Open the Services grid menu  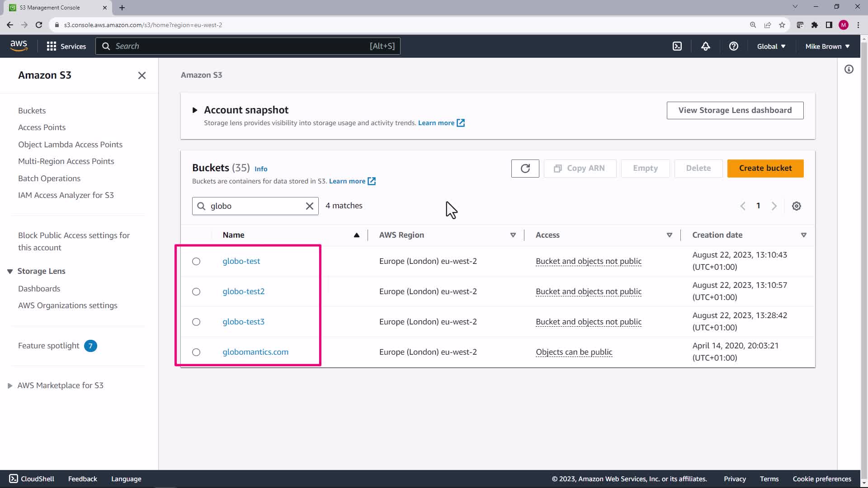pos(66,46)
